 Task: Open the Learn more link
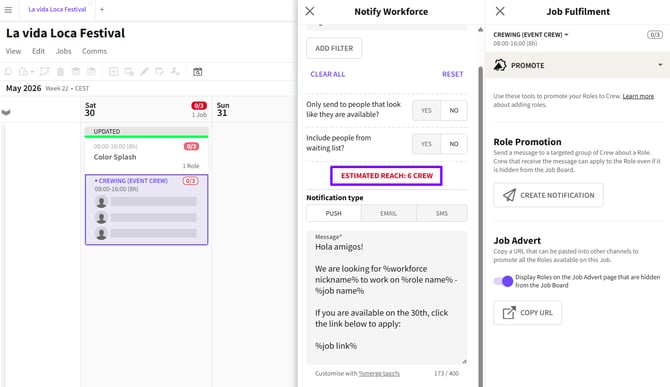[638, 96]
